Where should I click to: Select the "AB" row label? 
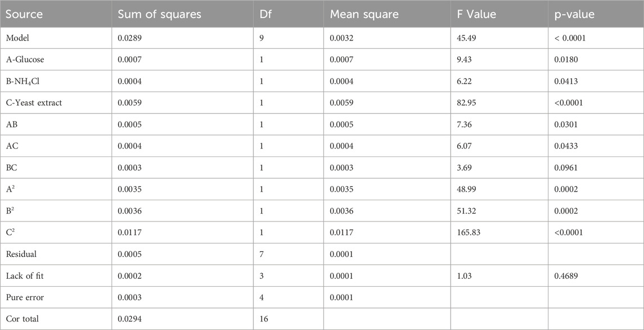tap(11, 124)
